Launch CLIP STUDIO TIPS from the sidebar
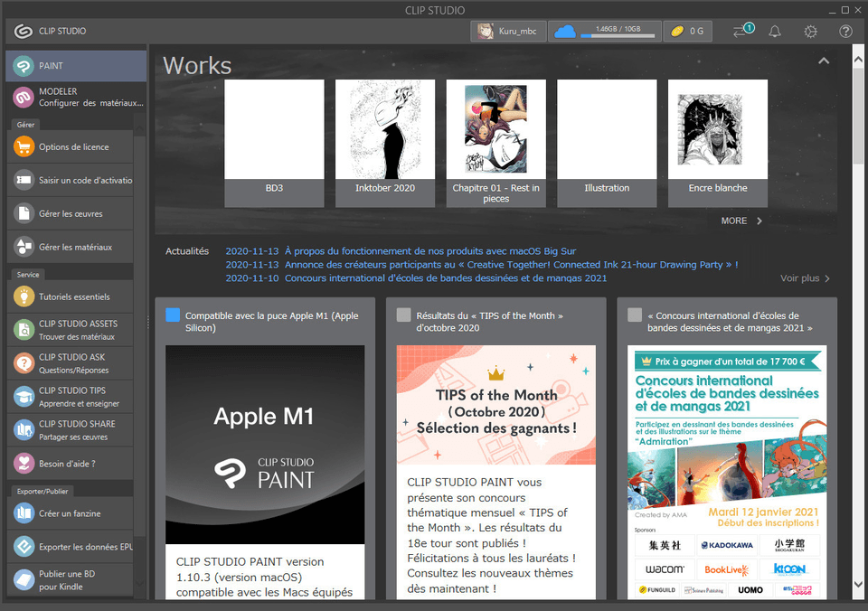 coord(71,397)
